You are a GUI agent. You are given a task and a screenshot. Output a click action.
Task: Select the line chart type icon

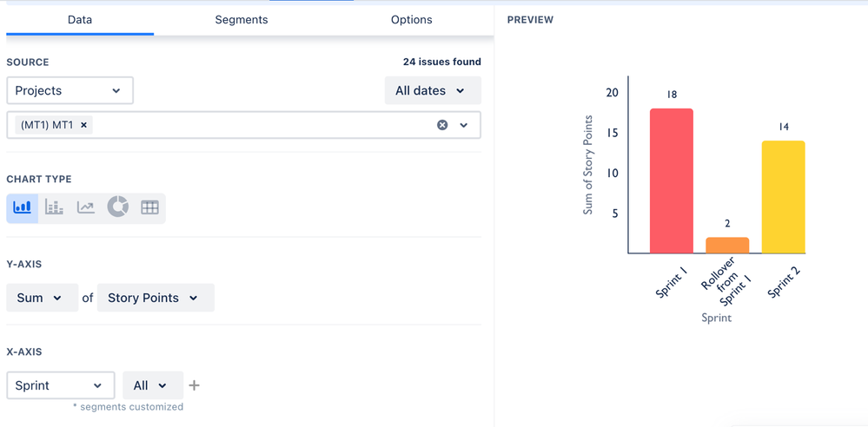click(x=86, y=208)
